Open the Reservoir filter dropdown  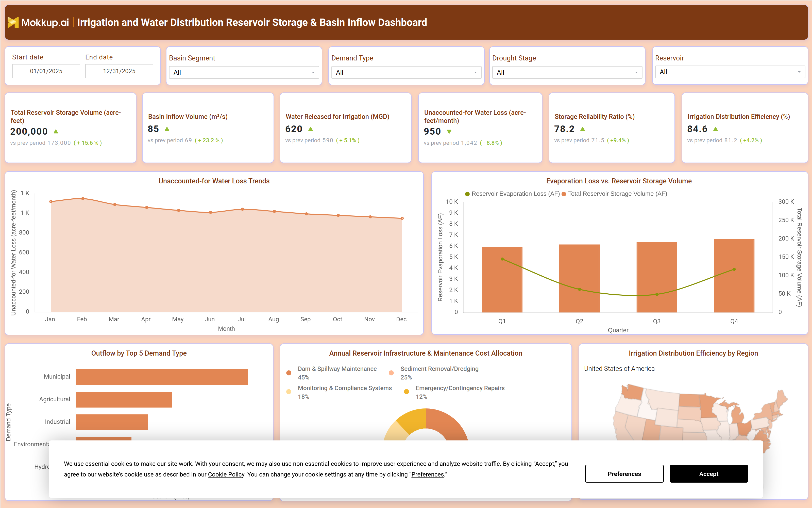click(x=730, y=72)
